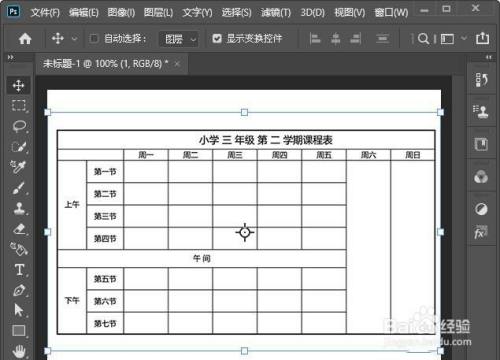Screen dimensions: 500x360
Task: Select the Pen tool
Action: [19, 290]
